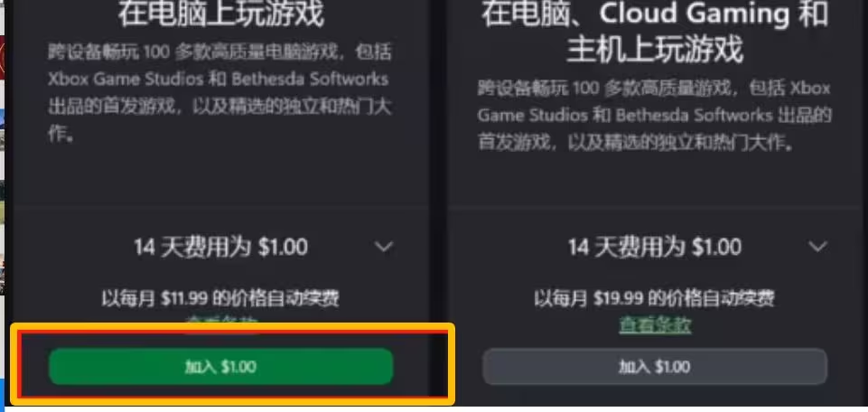Viewport: 868px width, 412px height.
Task: Click the PC plan description paragraph
Action: click(x=219, y=94)
